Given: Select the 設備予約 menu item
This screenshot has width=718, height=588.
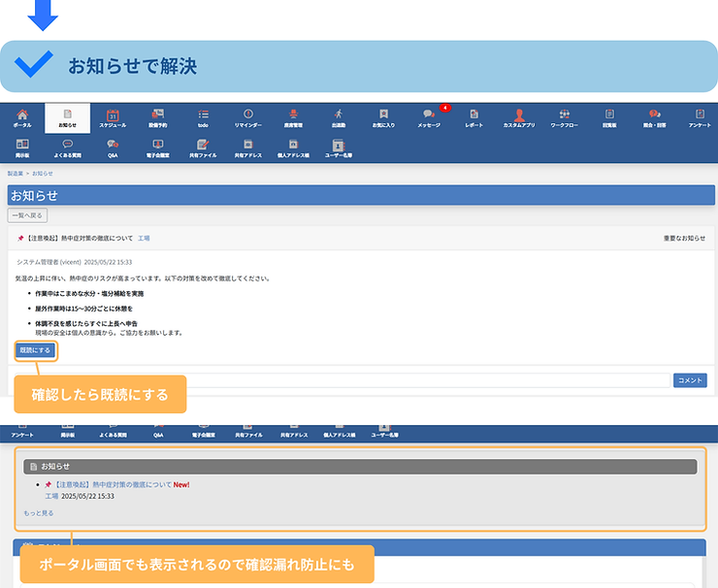Looking at the screenshot, I should coord(157,117).
